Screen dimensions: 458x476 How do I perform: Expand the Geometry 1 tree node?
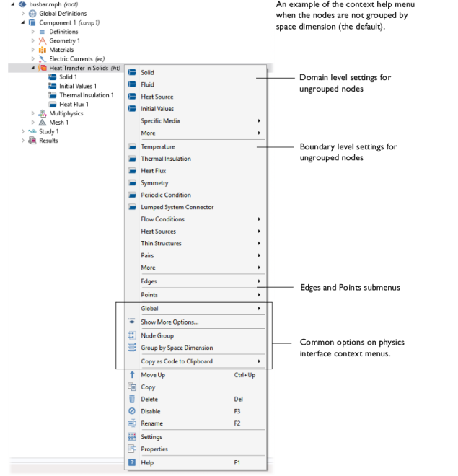click(33, 41)
